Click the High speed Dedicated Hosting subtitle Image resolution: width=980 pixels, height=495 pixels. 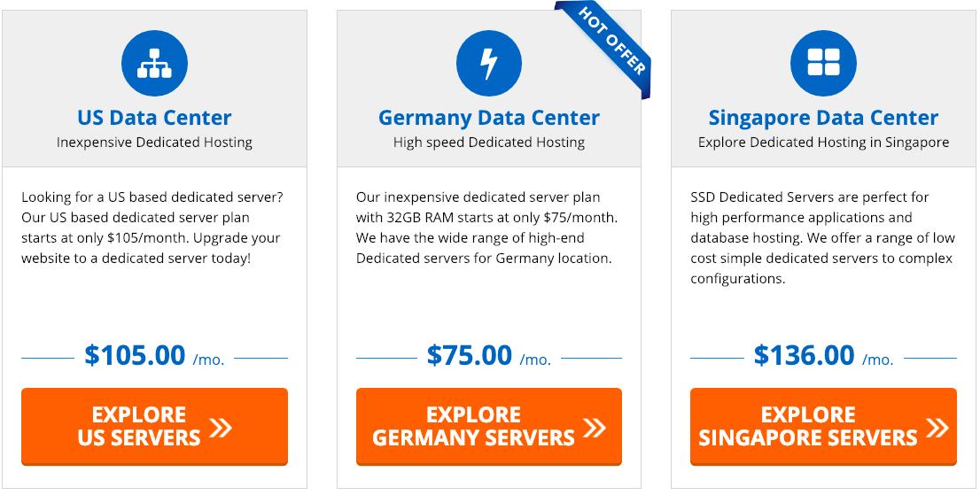(x=489, y=143)
